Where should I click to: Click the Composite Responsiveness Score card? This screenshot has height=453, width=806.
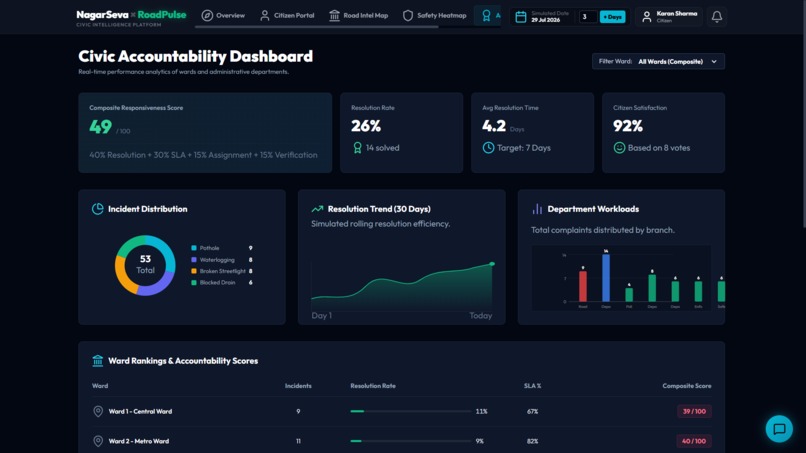point(205,133)
